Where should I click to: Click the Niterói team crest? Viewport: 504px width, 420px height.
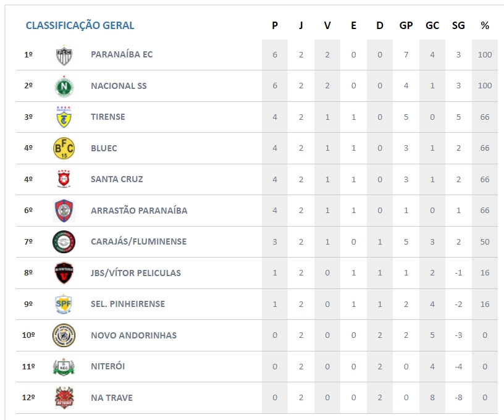64,366
